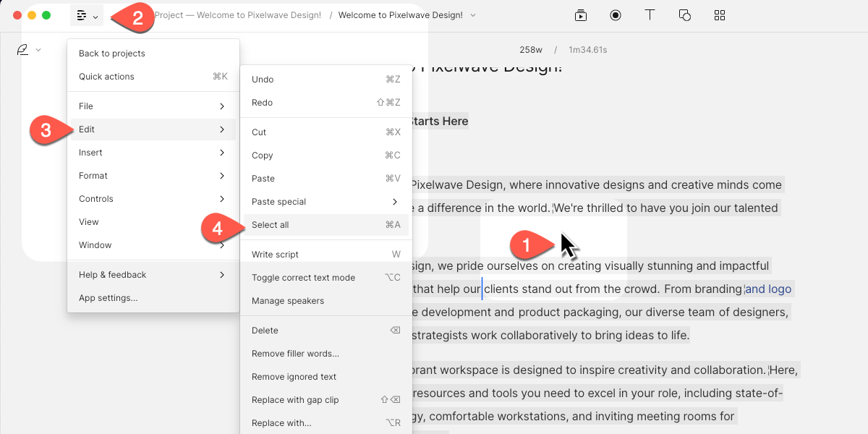Click the Record icon in top toolbar
Viewport: 868px width, 434px height.
[x=616, y=15]
